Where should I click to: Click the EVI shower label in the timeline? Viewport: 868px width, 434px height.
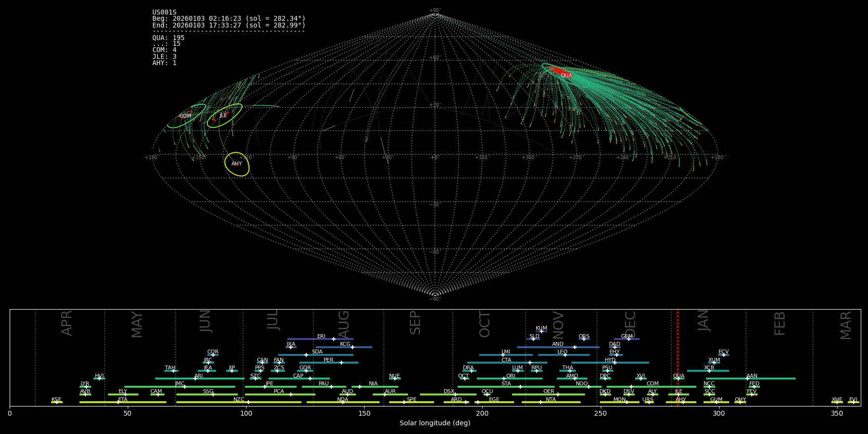coord(853,400)
